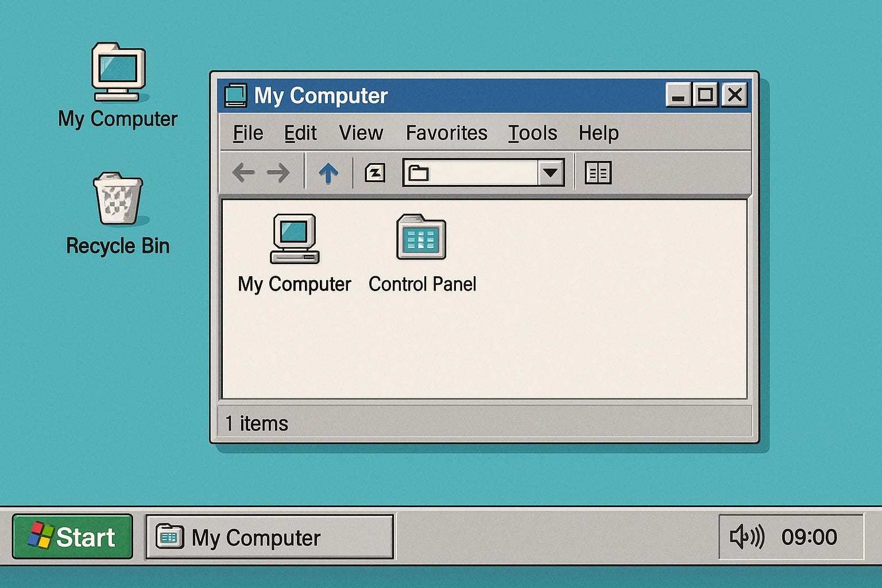Open the Favorites menu
882x588 pixels.
tap(446, 133)
